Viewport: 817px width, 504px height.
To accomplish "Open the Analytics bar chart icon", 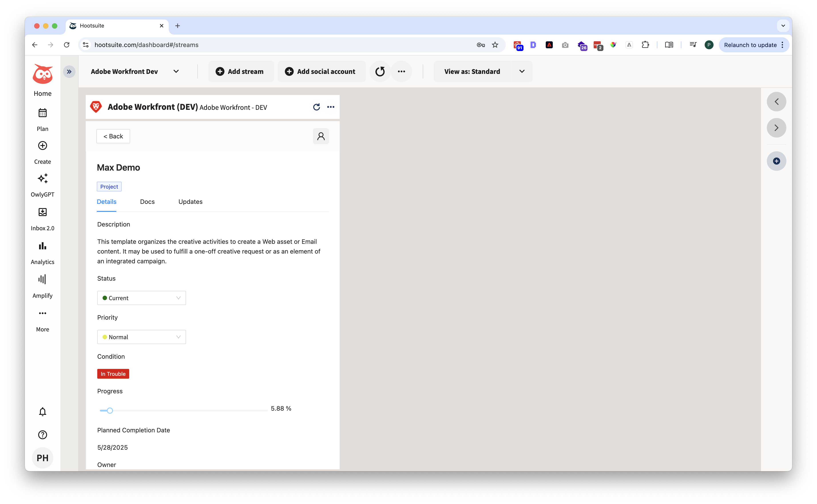I will [42, 246].
